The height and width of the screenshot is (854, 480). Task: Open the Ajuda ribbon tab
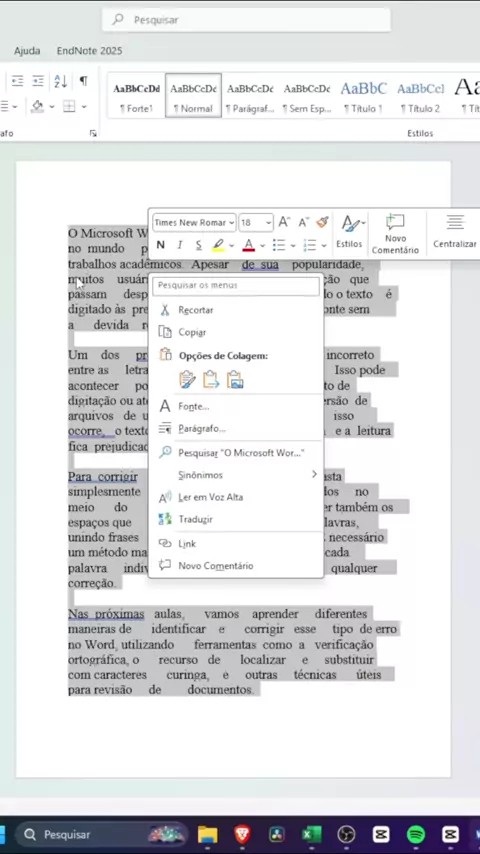[x=27, y=51]
